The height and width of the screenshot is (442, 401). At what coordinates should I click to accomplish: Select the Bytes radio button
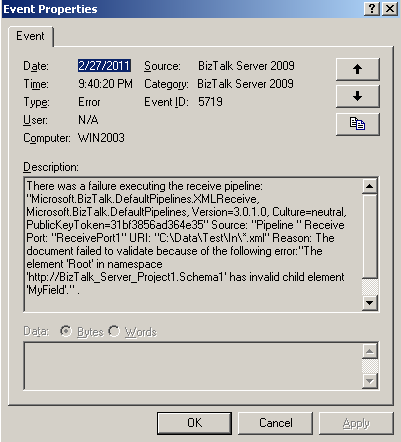66,331
